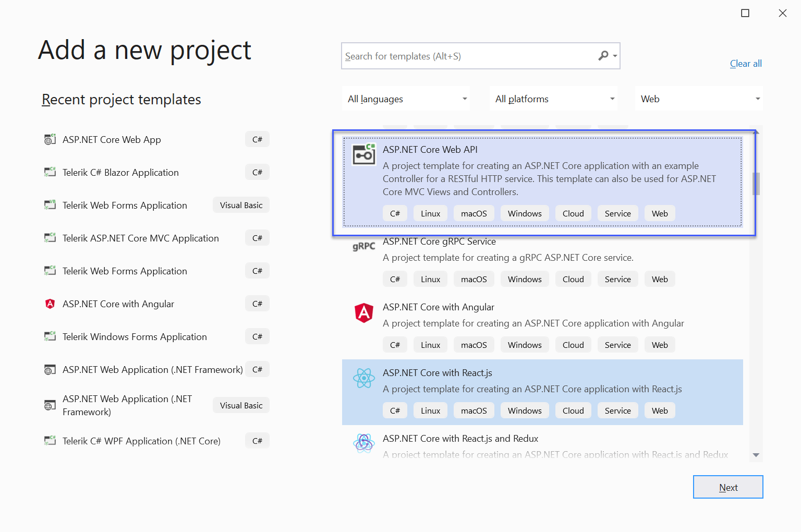
Task: Click the Telerik C# Blazor Application icon
Action: 50,172
